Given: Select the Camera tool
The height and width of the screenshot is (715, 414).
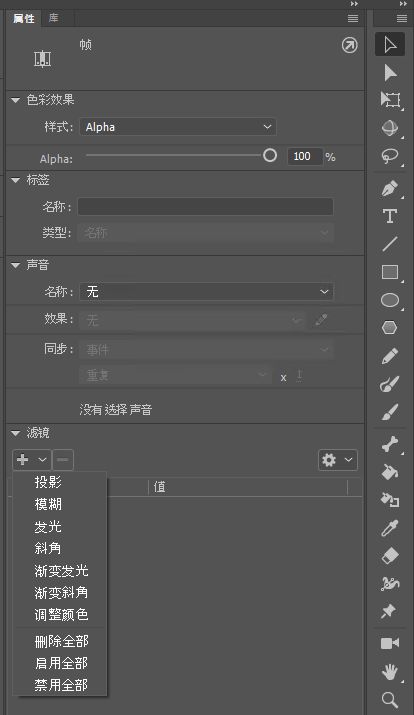Looking at the screenshot, I should (x=390, y=643).
